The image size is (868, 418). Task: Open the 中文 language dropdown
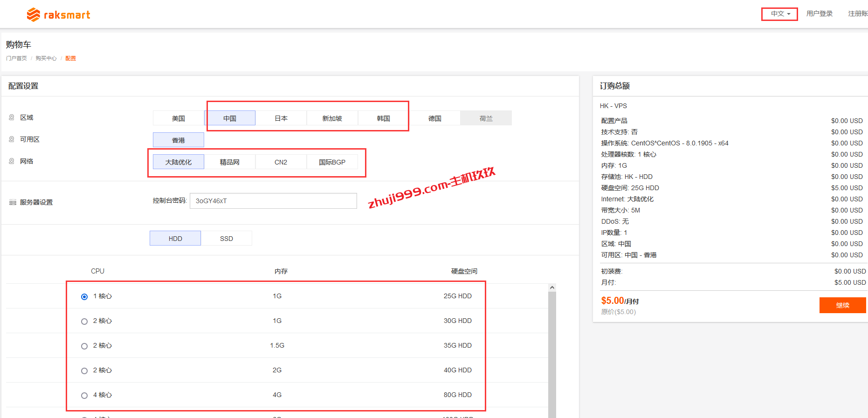(x=780, y=14)
